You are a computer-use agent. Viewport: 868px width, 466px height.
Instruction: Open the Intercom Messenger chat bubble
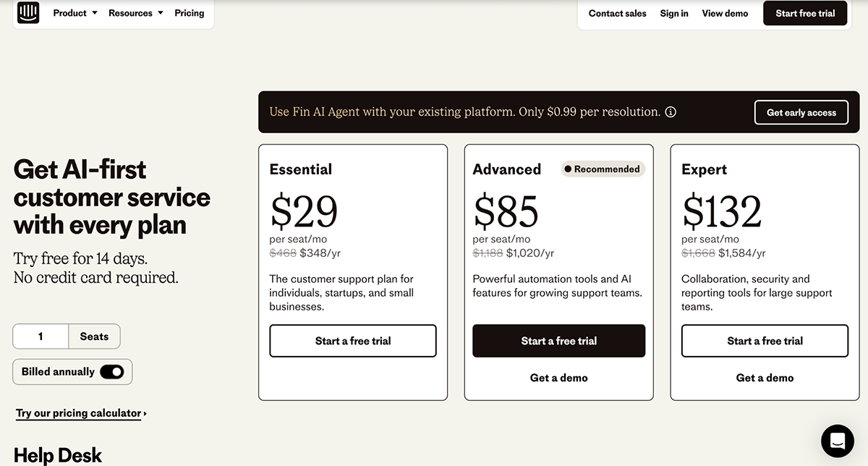(x=837, y=441)
